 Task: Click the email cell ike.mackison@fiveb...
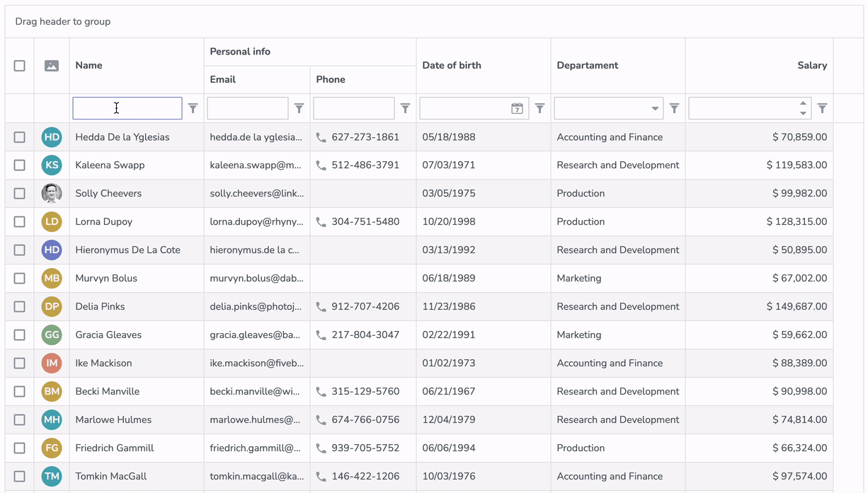coord(257,364)
